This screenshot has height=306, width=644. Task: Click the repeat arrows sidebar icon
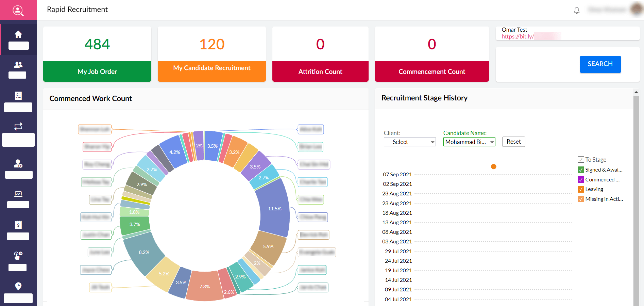coord(18,126)
